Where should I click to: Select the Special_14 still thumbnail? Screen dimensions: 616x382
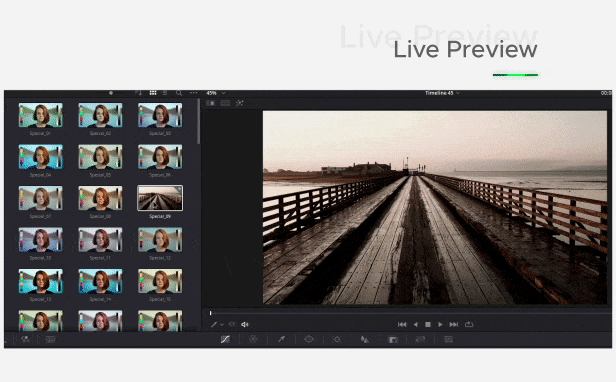100,281
